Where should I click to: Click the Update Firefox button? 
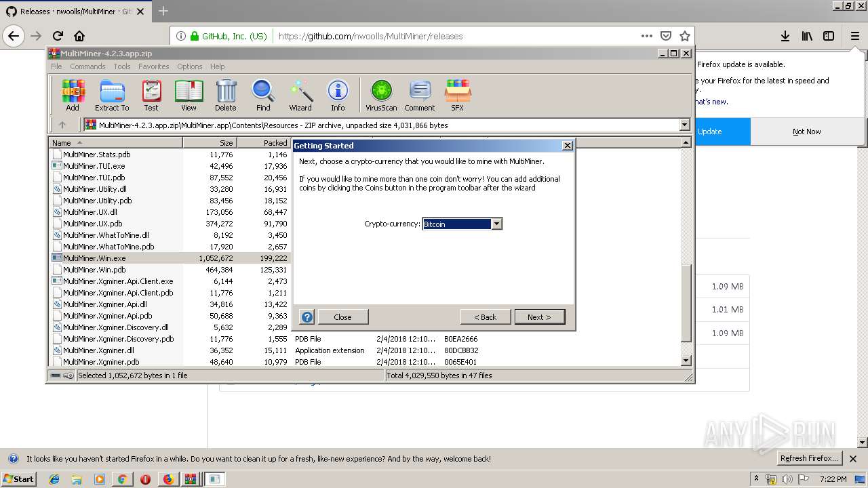[722, 131]
